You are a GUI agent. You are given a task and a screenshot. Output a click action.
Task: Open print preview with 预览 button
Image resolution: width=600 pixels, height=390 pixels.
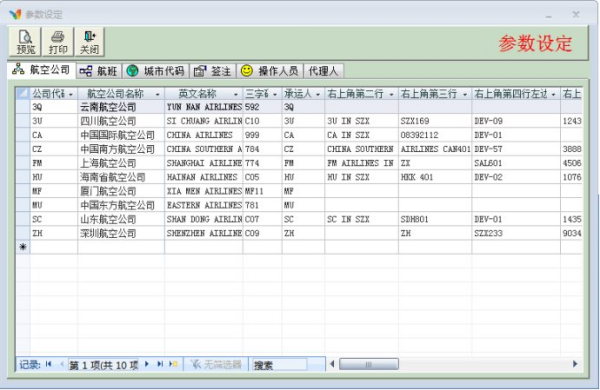pyautogui.click(x=25, y=42)
